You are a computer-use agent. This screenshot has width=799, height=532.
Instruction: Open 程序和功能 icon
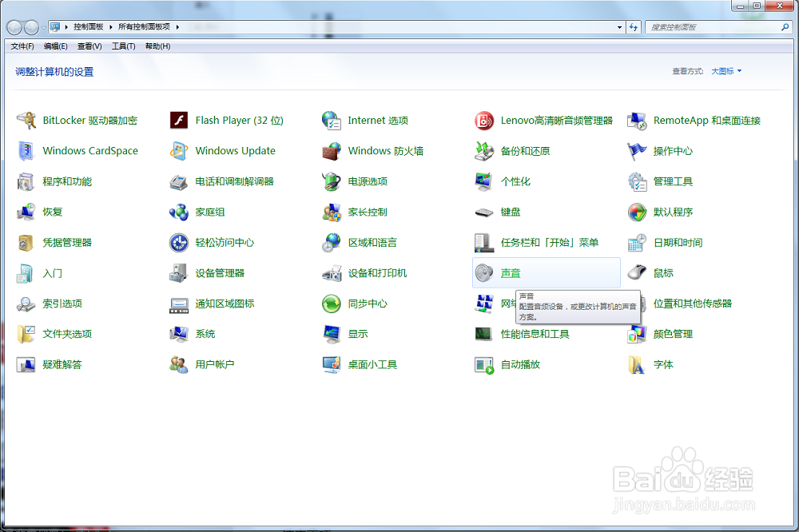(26, 182)
